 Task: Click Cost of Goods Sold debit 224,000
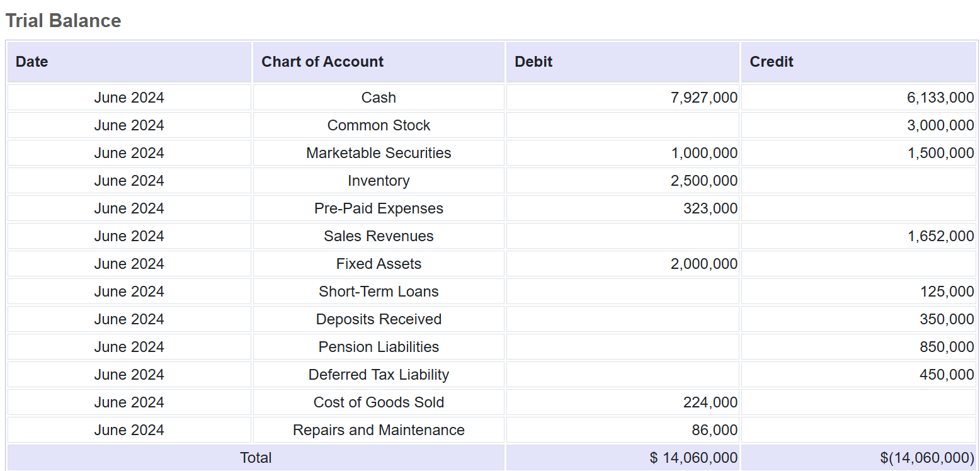[710, 402]
